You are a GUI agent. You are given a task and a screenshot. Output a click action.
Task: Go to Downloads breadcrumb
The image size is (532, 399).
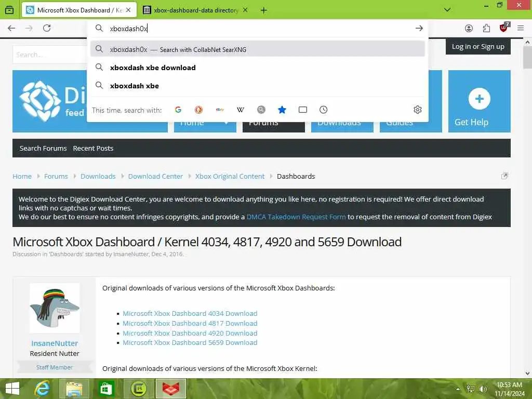pos(98,176)
